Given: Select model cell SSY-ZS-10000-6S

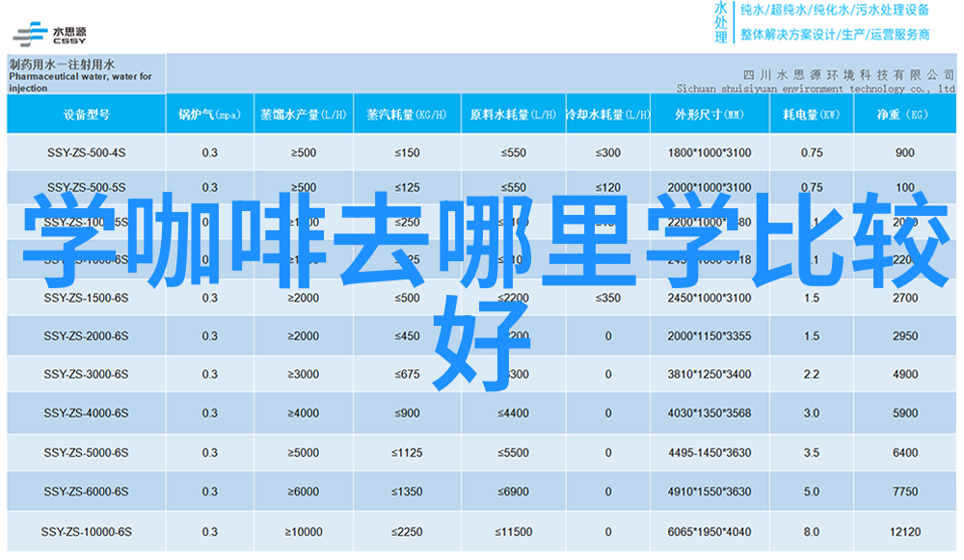Looking at the screenshot, I should (x=86, y=532).
